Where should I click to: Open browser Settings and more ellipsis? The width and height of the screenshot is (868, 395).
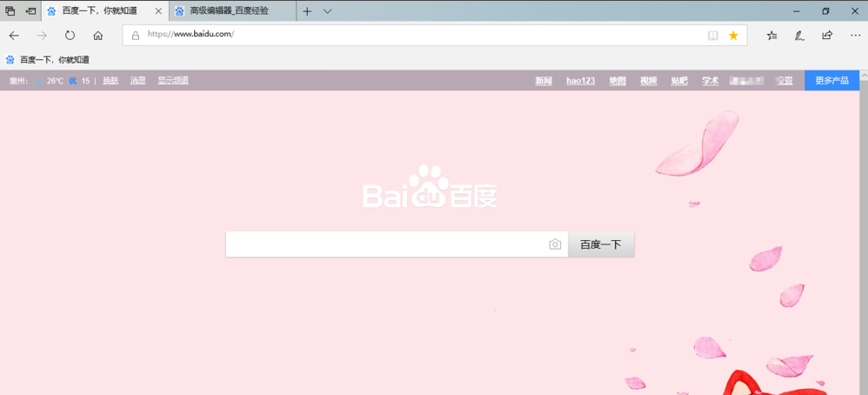pyautogui.click(x=855, y=36)
